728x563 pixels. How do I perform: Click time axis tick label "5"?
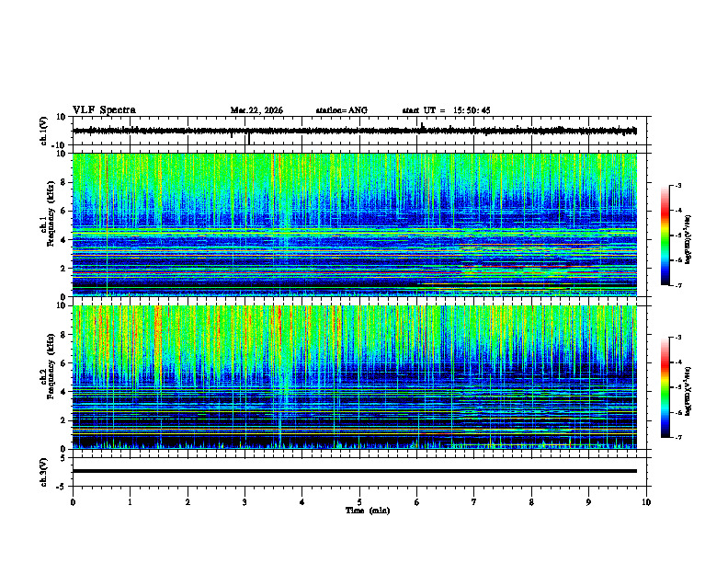(x=359, y=502)
